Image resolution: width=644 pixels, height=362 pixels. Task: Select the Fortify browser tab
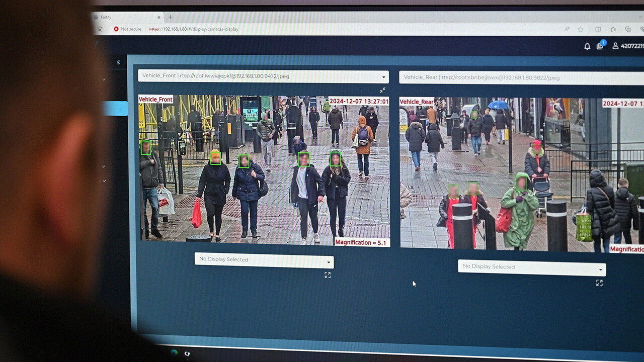pos(127,17)
